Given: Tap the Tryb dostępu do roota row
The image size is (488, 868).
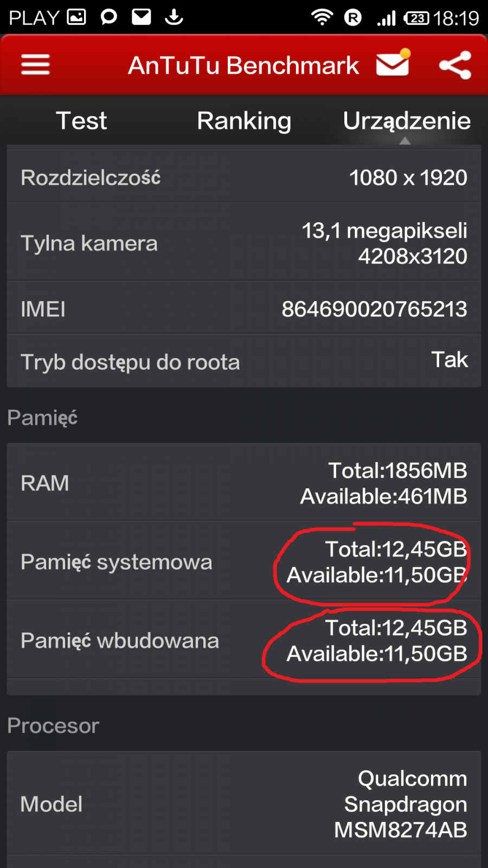Looking at the screenshot, I should tap(244, 361).
